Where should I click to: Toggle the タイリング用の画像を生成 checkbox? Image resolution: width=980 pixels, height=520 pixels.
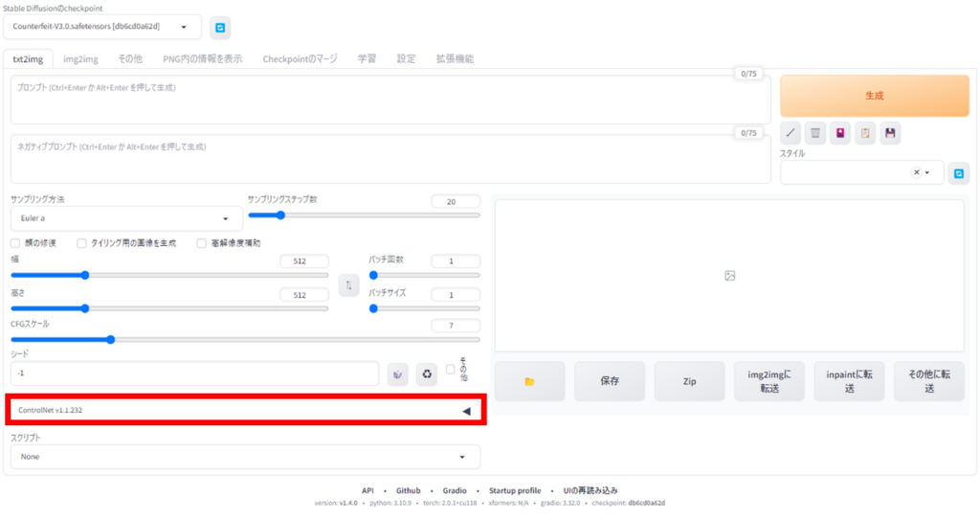[82, 243]
